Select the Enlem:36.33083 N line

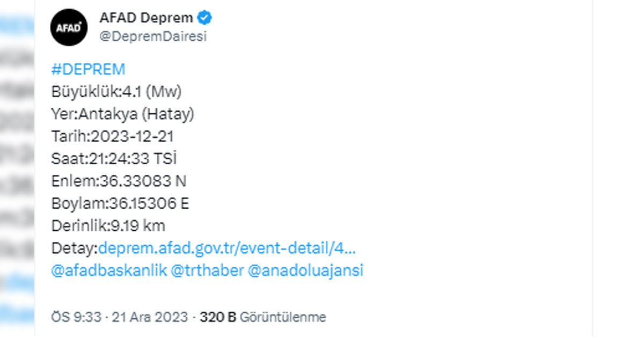point(119,181)
